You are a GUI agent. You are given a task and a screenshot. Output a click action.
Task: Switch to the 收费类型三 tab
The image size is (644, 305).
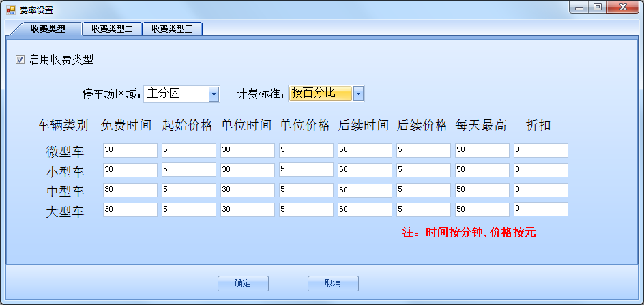pos(172,29)
